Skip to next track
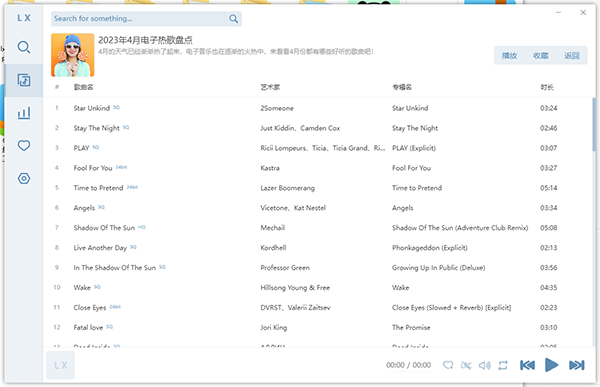 coord(576,365)
